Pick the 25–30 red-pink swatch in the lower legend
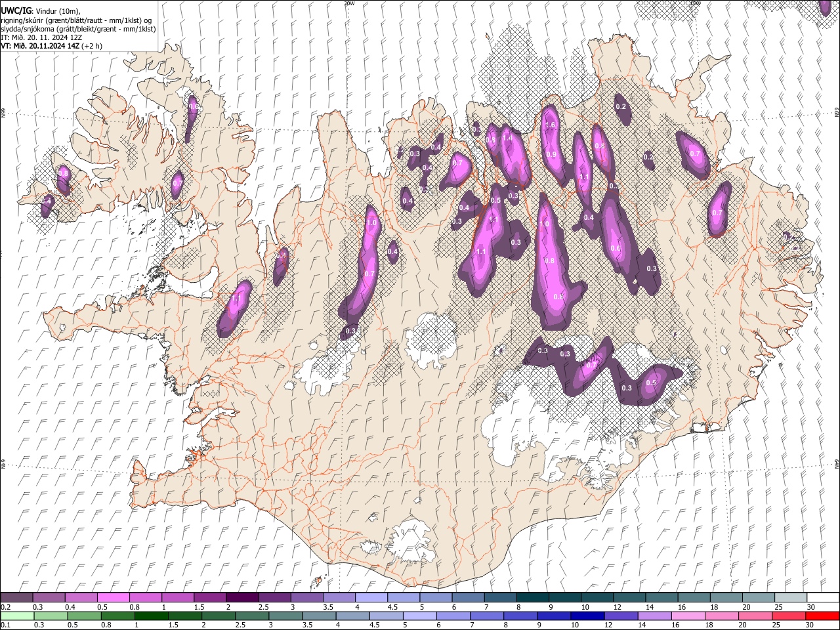The width and height of the screenshot is (840, 630). (x=788, y=616)
